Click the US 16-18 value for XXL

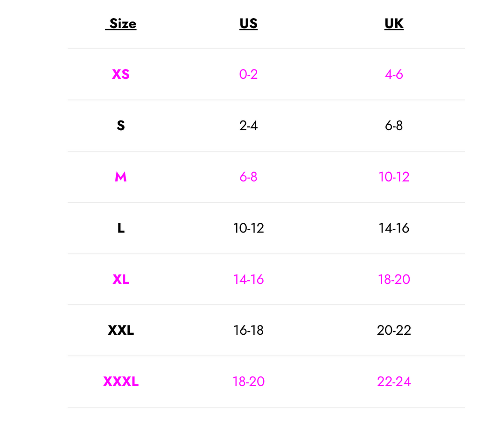248,331
